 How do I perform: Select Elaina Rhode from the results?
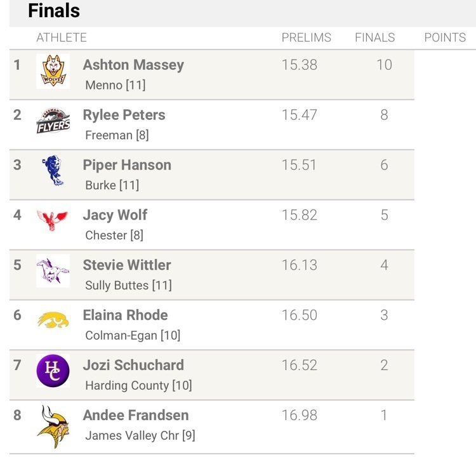click(x=125, y=315)
